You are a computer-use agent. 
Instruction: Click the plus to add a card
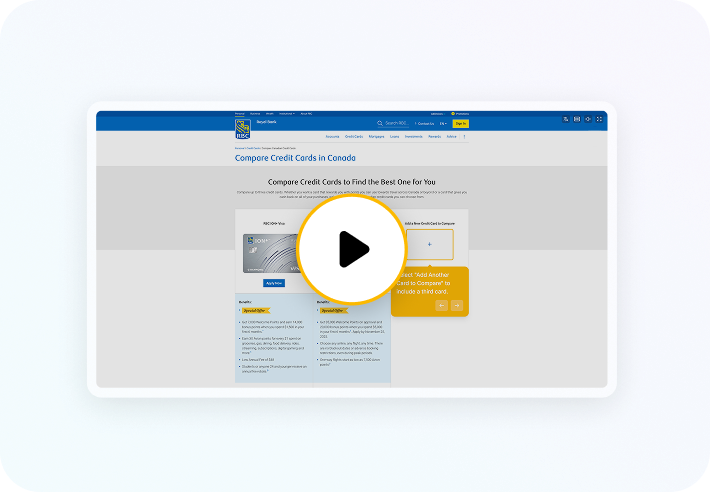click(430, 244)
